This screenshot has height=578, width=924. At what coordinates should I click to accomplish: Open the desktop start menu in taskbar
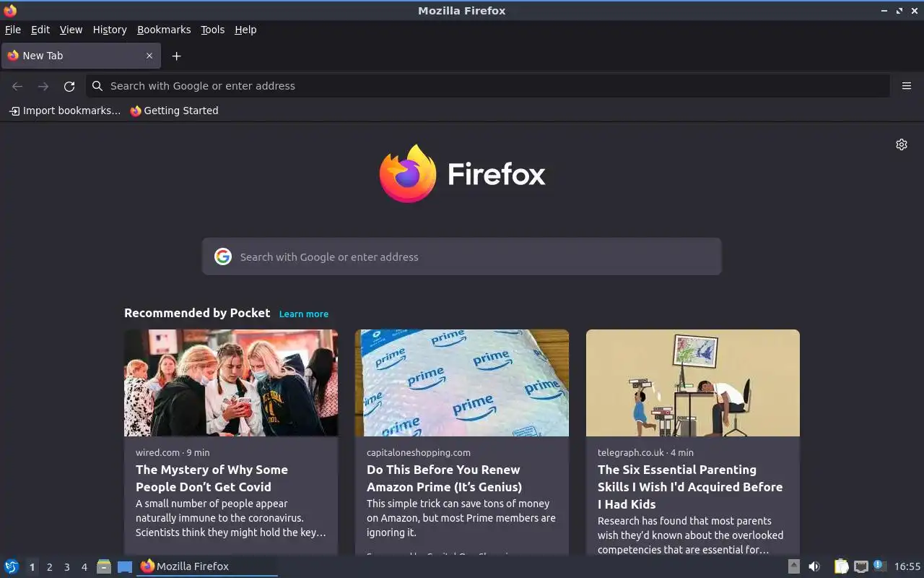coord(12,566)
